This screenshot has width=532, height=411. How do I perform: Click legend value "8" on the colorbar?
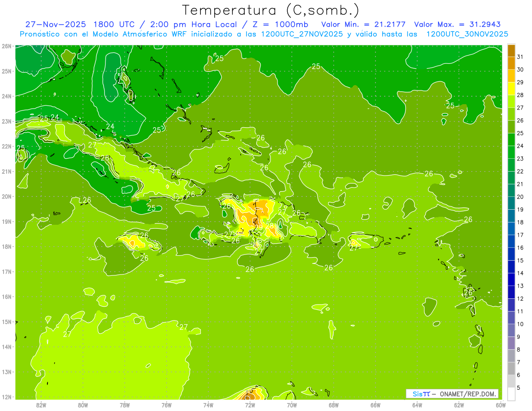pyautogui.click(x=519, y=349)
